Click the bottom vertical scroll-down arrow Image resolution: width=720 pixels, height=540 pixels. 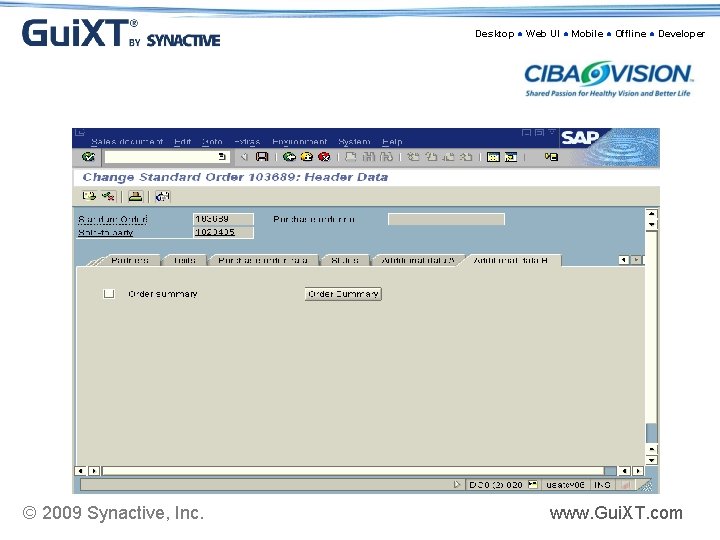[x=651, y=460]
